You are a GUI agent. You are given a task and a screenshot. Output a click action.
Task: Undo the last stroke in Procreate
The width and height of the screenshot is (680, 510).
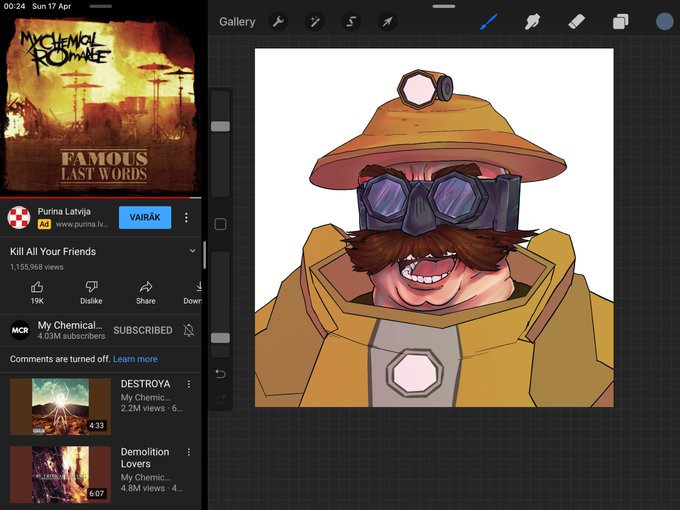click(x=220, y=373)
